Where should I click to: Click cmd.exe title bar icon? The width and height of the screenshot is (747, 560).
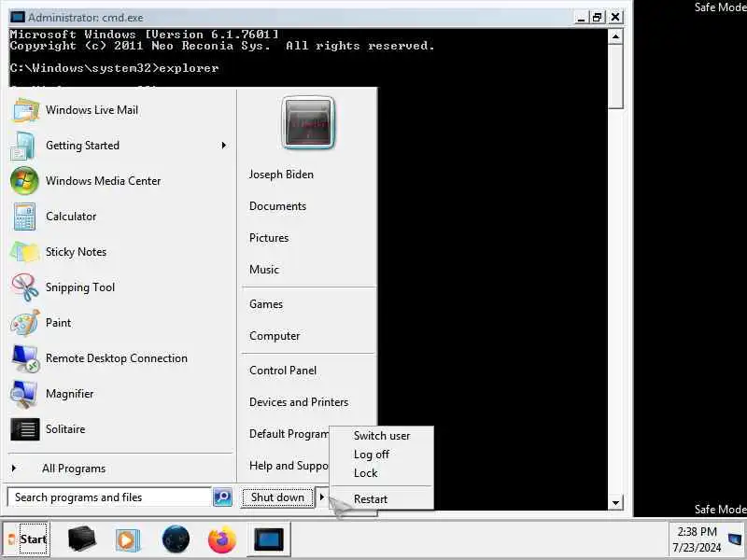(17, 18)
